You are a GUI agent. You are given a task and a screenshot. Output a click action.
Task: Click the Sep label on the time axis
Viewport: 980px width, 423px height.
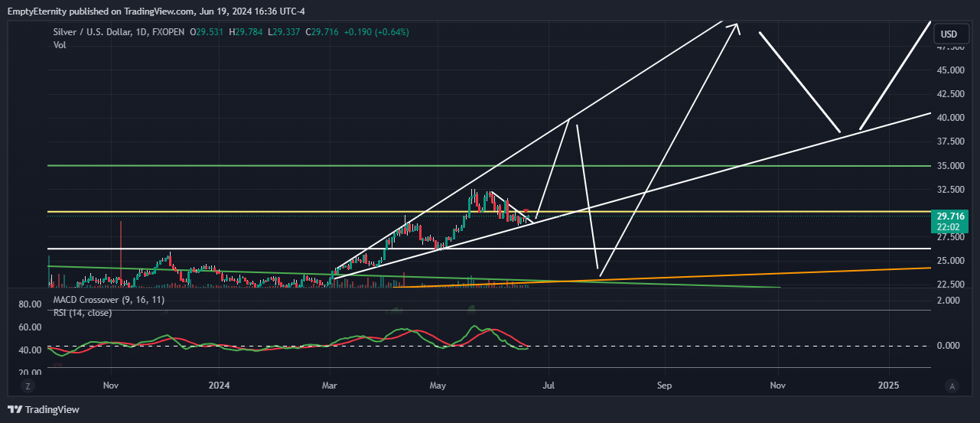pyautogui.click(x=664, y=386)
